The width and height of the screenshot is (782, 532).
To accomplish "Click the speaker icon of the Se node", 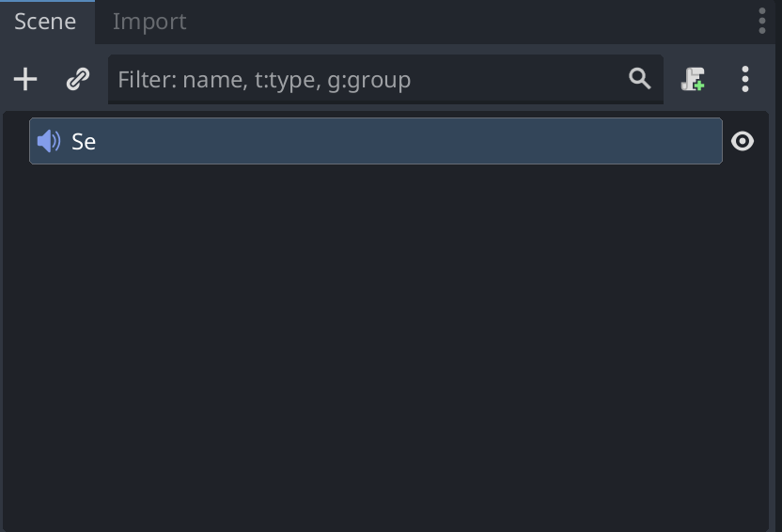I will point(49,141).
